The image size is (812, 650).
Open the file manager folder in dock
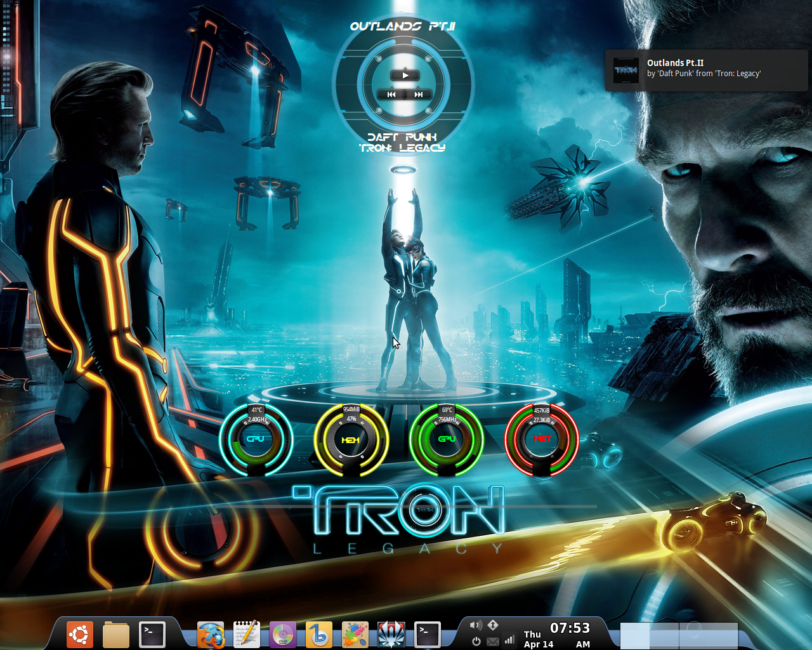click(115, 633)
